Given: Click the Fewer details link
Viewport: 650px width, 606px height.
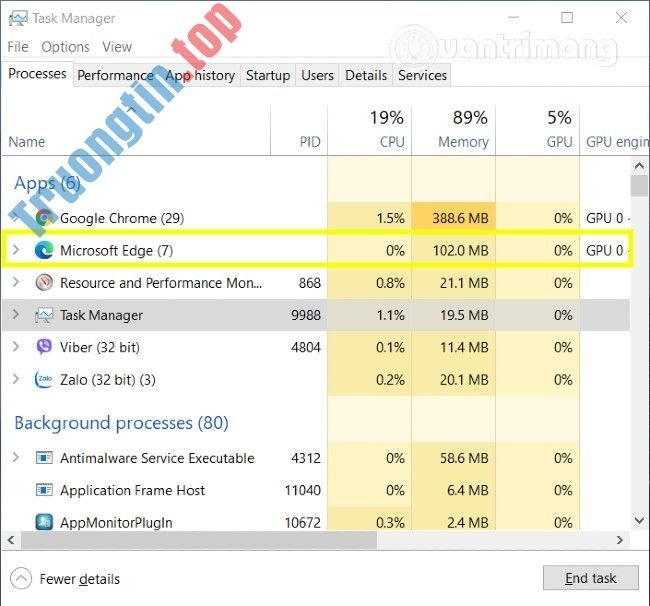Looking at the screenshot, I should 80,579.
